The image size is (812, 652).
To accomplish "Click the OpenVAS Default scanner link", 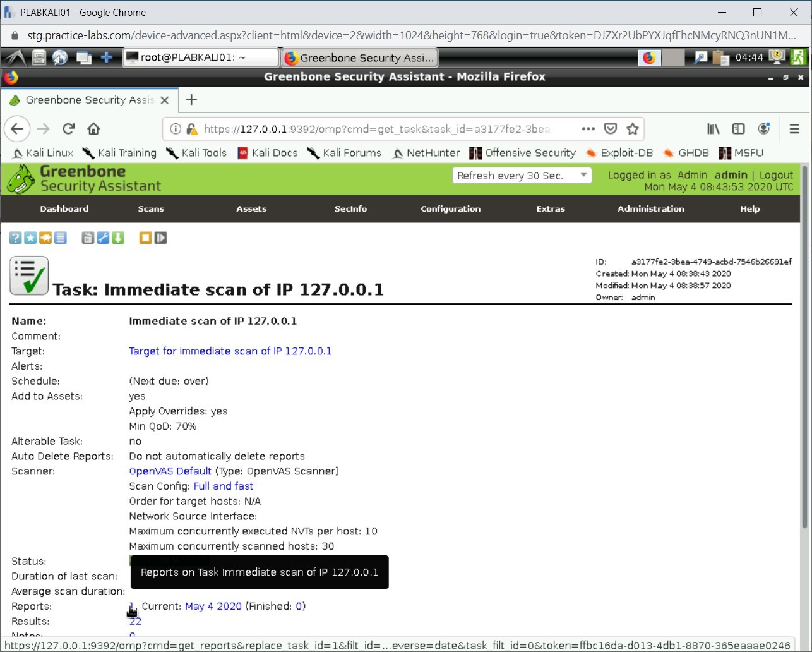I will [x=170, y=471].
